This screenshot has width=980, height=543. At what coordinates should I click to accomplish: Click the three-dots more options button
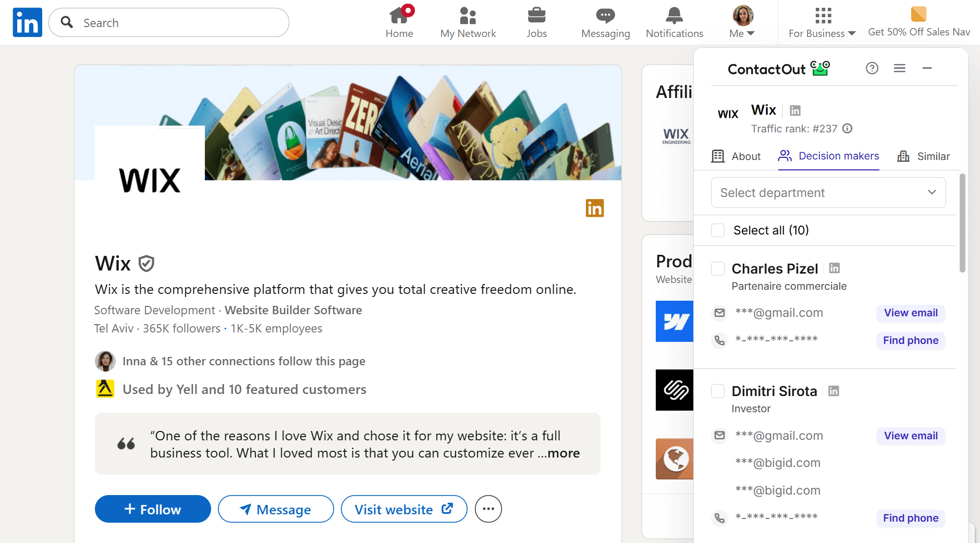(488, 509)
